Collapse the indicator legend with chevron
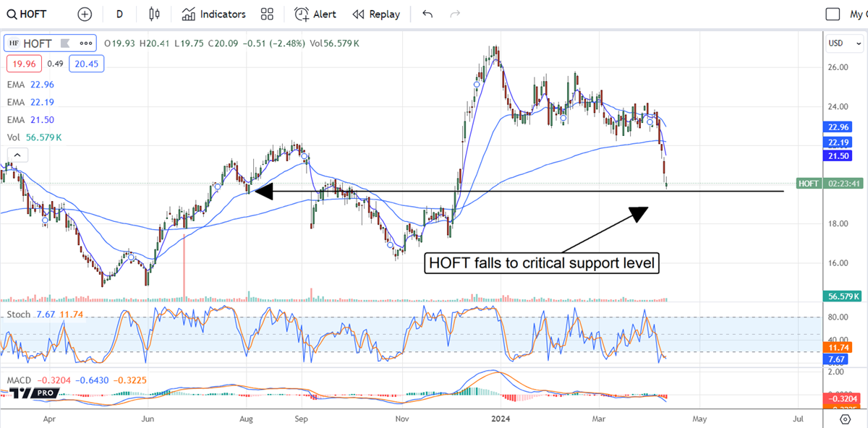Image resolution: width=868 pixels, height=428 pixels. pos(16,154)
